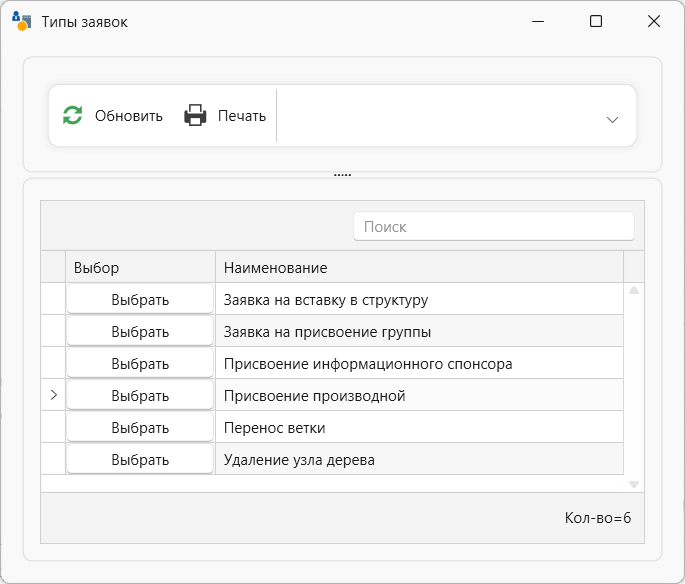Screen dimensions: 685x584
Task: Click Выбрать for Удаление узла дерева
Action: [140, 459]
